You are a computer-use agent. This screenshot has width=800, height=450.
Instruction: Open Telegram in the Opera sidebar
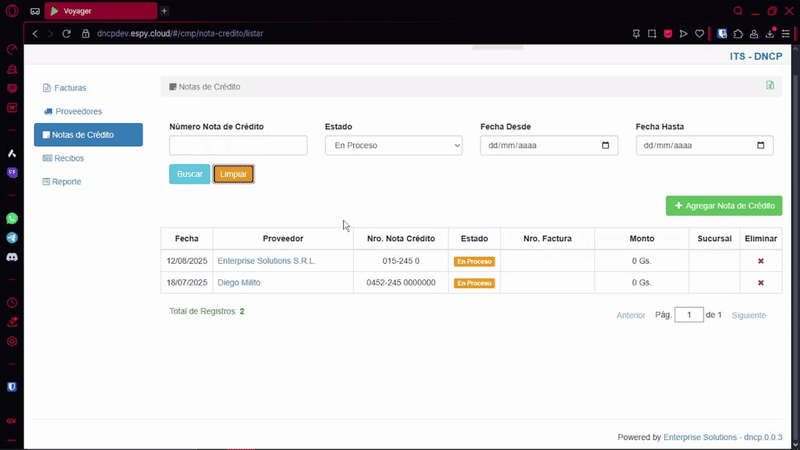pos(12,238)
